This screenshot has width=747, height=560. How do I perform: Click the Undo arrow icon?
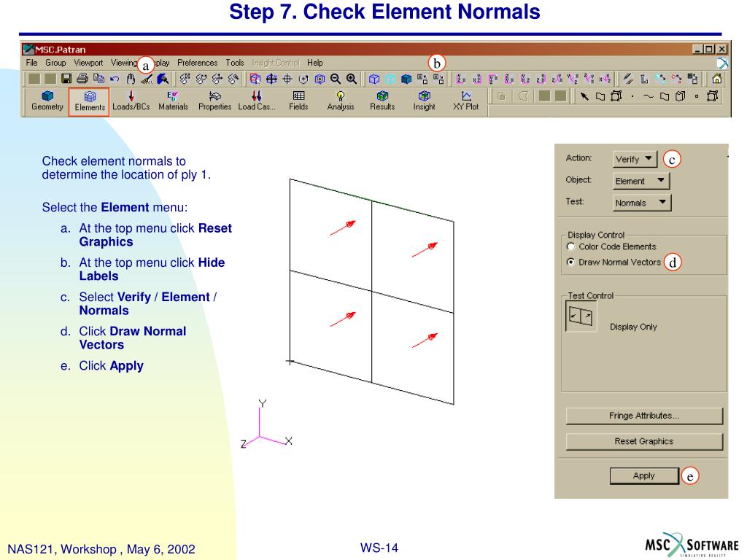pos(115,79)
